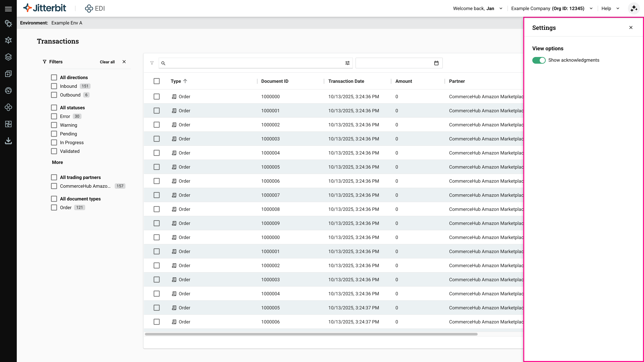Open the AI assistant sparkle icon
The height and width of the screenshot is (362, 644).
pos(634,8)
